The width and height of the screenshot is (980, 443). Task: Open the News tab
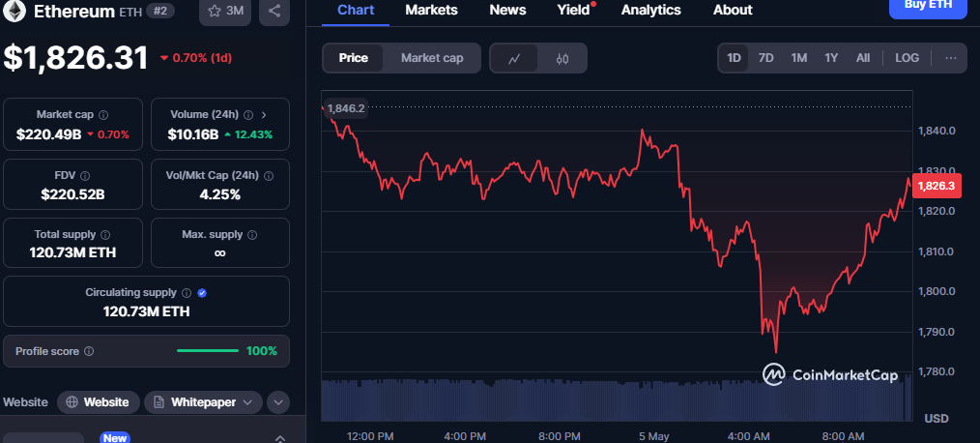507,10
